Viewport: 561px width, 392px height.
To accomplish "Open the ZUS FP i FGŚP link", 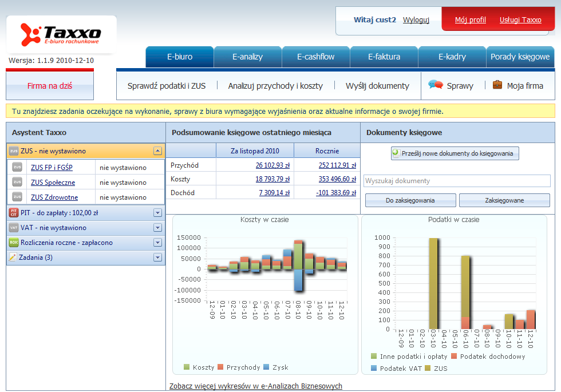I will click(x=52, y=167).
